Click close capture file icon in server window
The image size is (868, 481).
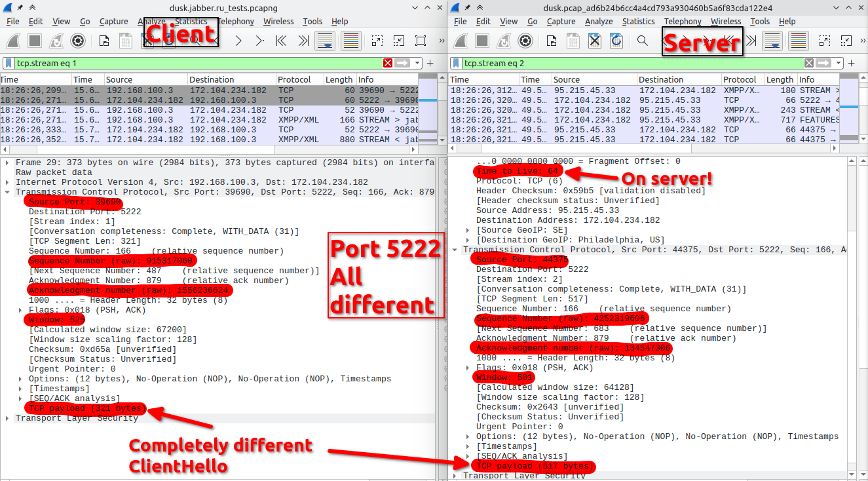[594, 41]
